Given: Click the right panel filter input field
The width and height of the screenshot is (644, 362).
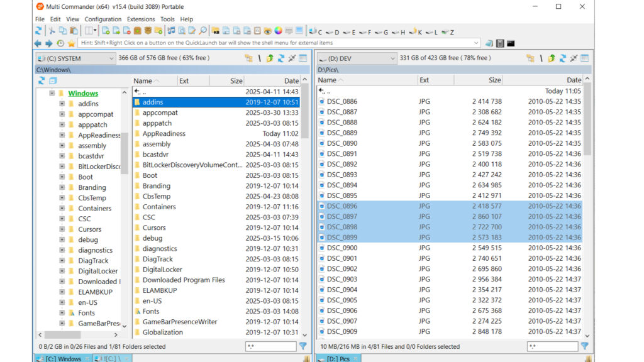Looking at the screenshot, I should (552, 346).
